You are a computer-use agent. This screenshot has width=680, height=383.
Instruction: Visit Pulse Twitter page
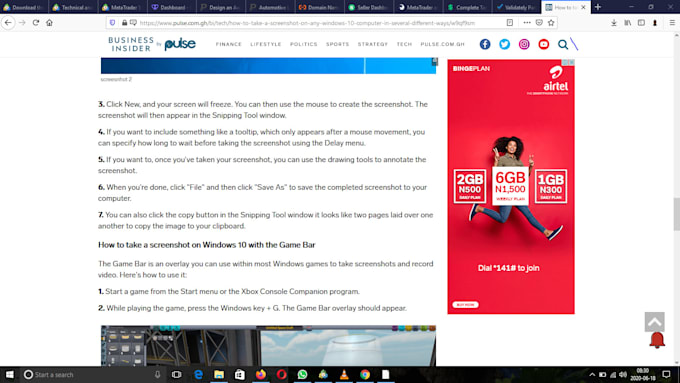[x=504, y=44]
